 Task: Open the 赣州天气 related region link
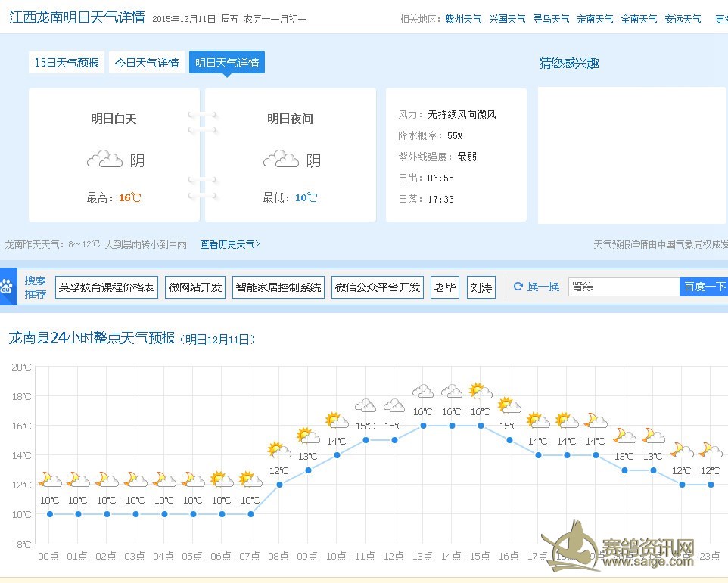point(463,19)
